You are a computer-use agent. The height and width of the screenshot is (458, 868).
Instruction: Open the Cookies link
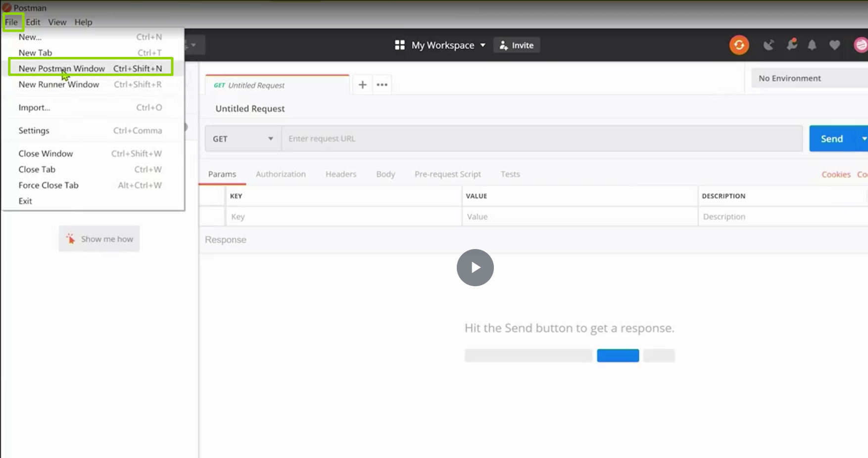(836, 175)
